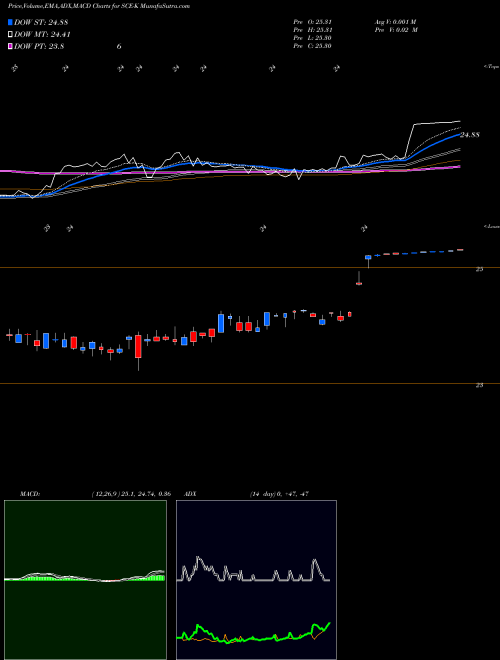
Task: Click the 'Pre O: 25.31' value
Action: pos(313,21)
